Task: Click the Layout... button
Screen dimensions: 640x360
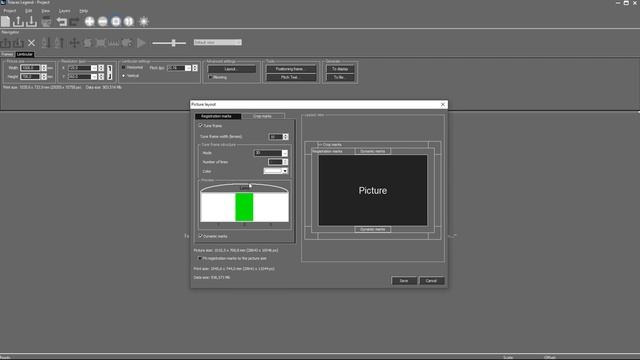Action: pyautogui.click(x=231, y=69)
